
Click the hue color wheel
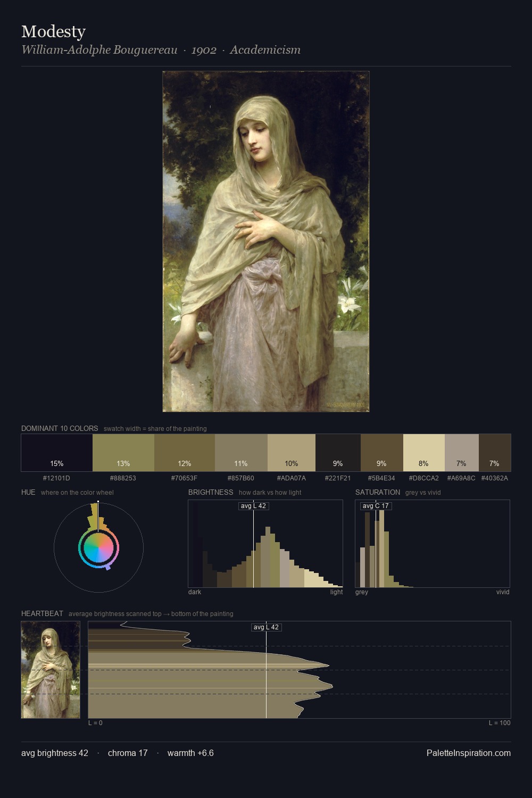[x=98, y=547]
